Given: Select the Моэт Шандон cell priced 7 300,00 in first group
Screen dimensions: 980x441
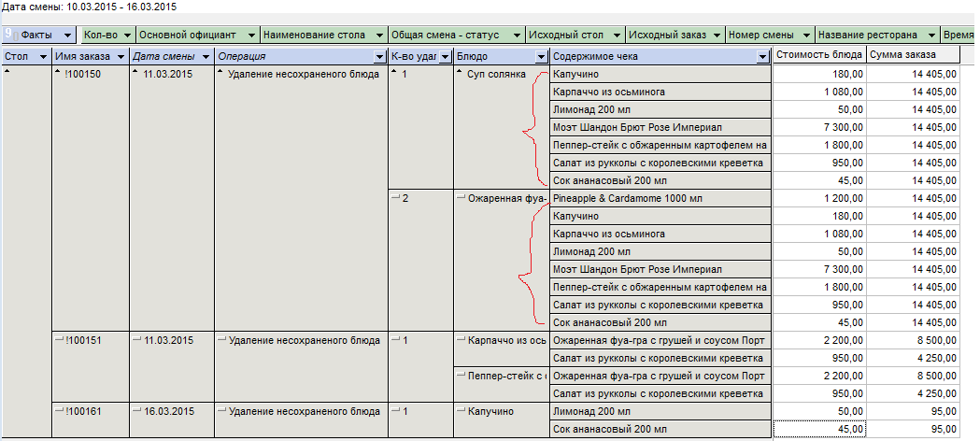Looking at the screenshot, I should 660,127.
